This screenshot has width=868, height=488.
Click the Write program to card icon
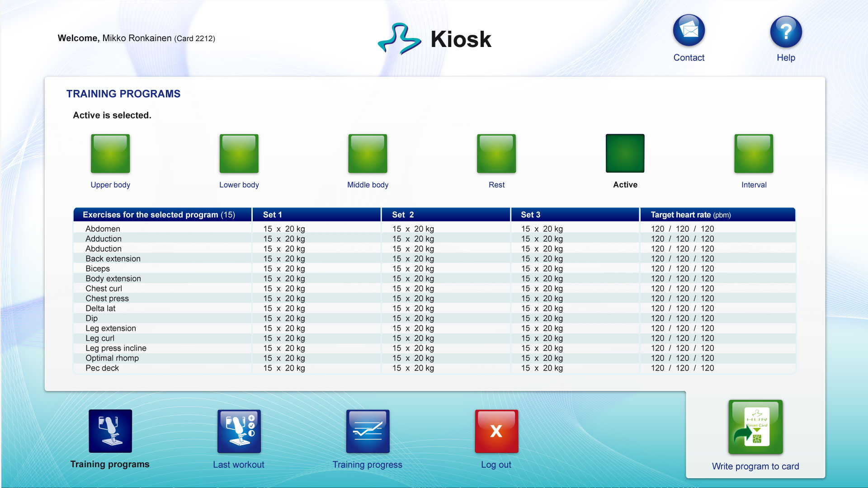tap(755, 427)
